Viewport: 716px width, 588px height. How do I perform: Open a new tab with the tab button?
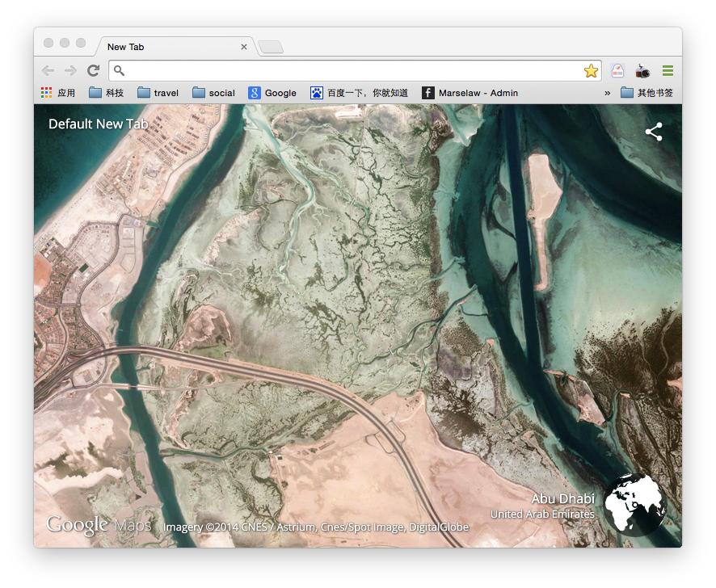pos(271,48)
